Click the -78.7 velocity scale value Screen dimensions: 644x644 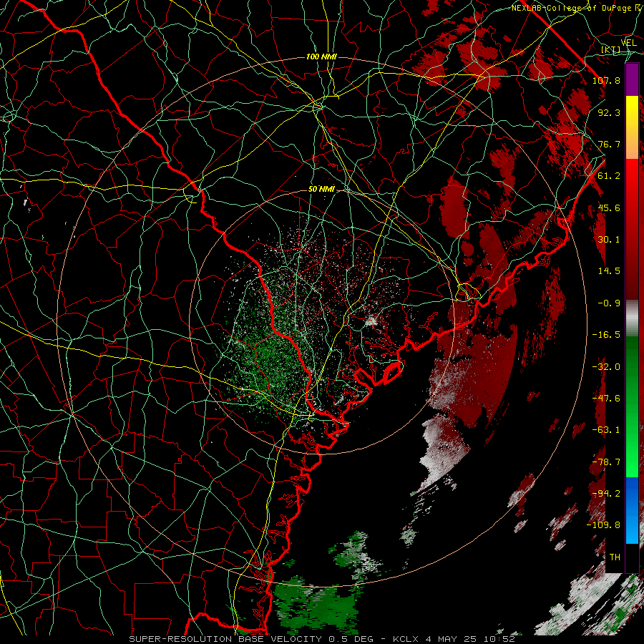tap(606, 462)
